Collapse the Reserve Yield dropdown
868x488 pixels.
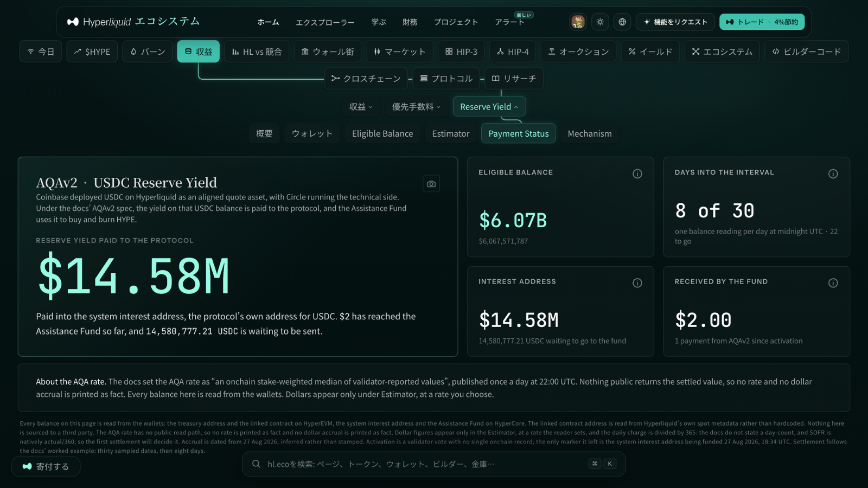[489, 107]
